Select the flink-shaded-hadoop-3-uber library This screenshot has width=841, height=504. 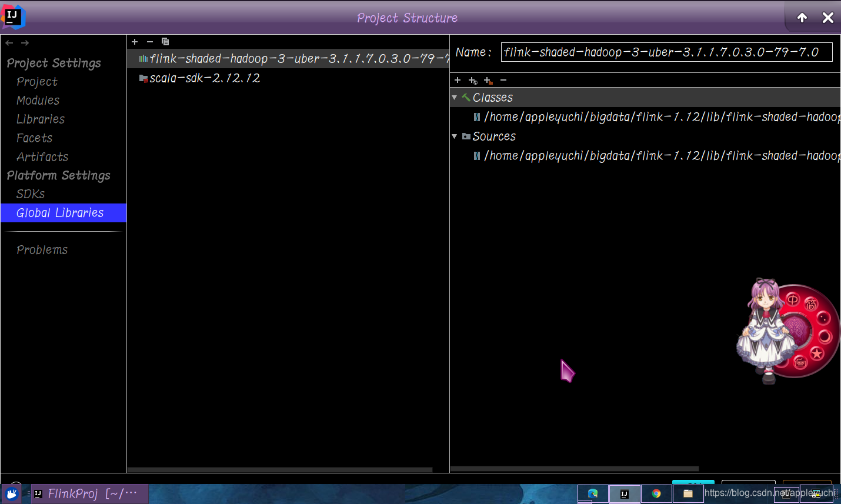click(x=265, y=58)
